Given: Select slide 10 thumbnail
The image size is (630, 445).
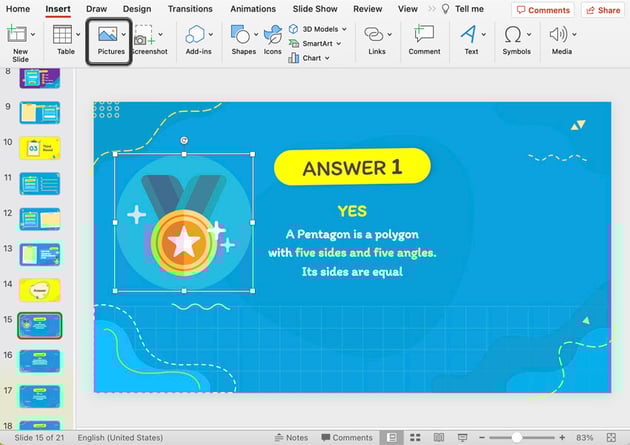Looking at the screenshot, I should [x=40, y=148].
